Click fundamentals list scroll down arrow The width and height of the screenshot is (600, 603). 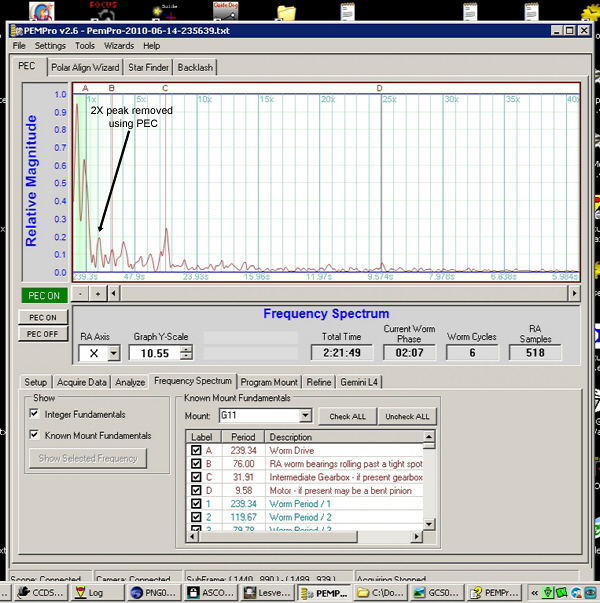[x=429, y=524]
